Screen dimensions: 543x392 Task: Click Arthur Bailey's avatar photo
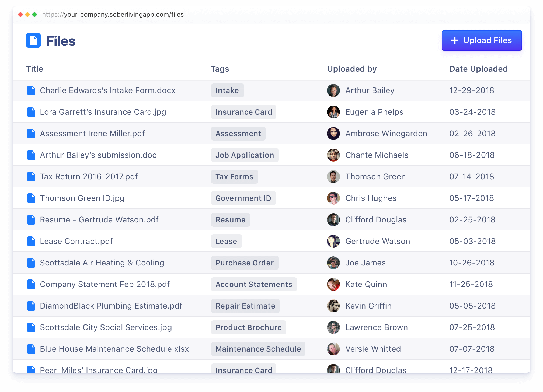point(333,90)
